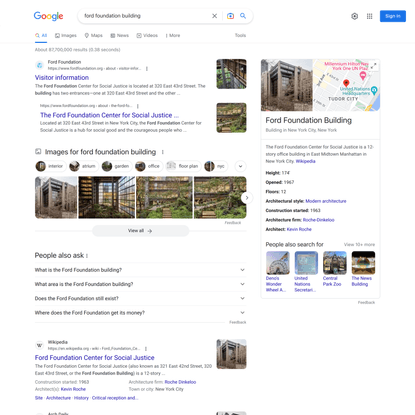
Task: Open Kevin Roche link in Wikipedia result
Action: (x=73, y=389)
